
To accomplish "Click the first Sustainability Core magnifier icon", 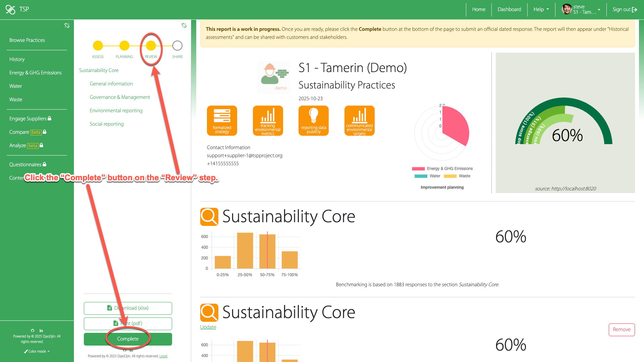I will point(209,217).
